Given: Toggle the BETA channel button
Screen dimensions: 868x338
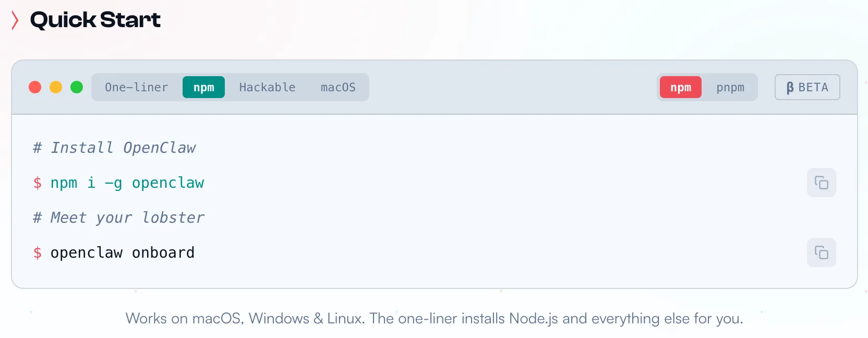Looking at the screenshot, I should click(807, 87).
